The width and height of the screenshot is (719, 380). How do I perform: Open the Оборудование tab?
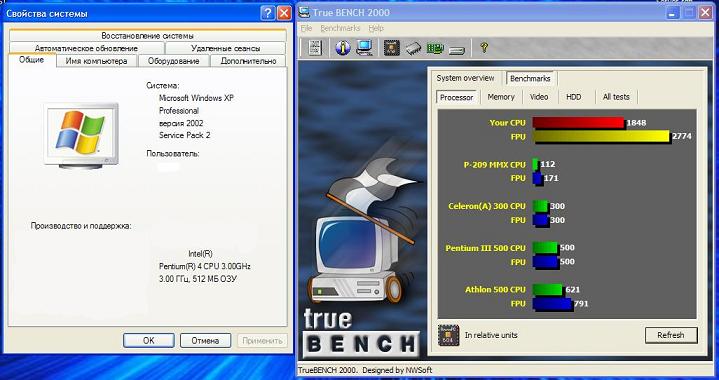(173, 61)
